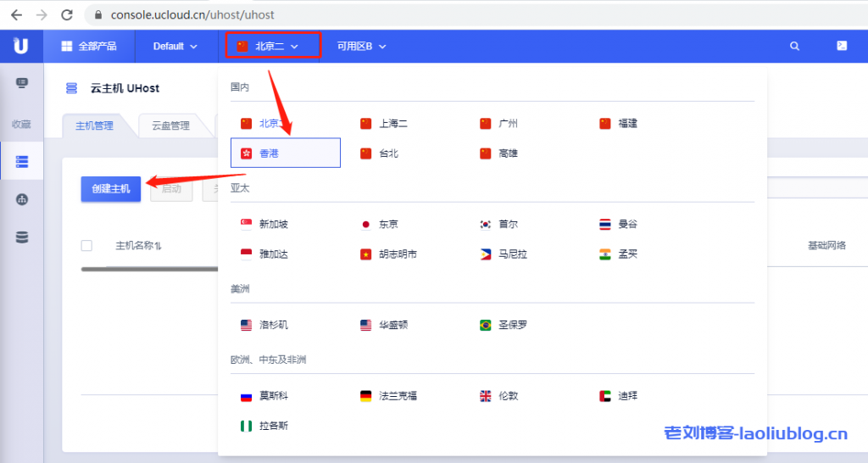The image size is (868, 463).
Task: Select the 法兰克福 region option
Action: click(x=397, y=396)
